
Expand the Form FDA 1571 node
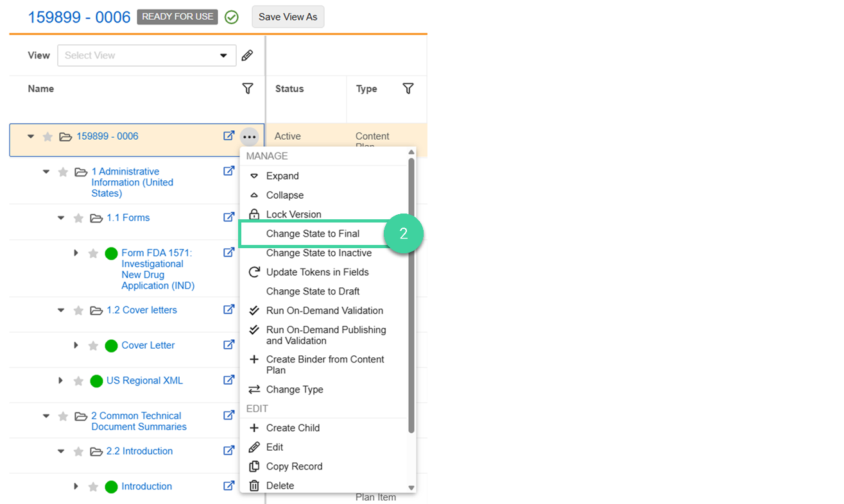pos(76,253)
